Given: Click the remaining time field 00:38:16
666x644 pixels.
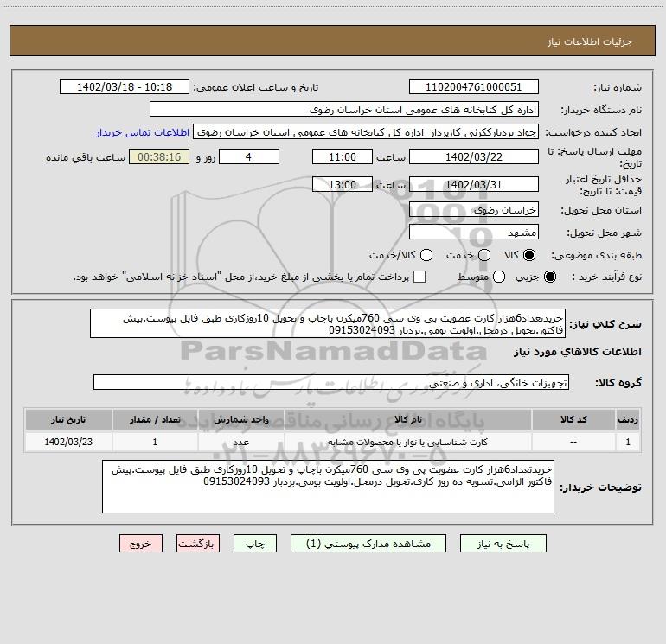Looking at the screenshot, I should 159,156.
